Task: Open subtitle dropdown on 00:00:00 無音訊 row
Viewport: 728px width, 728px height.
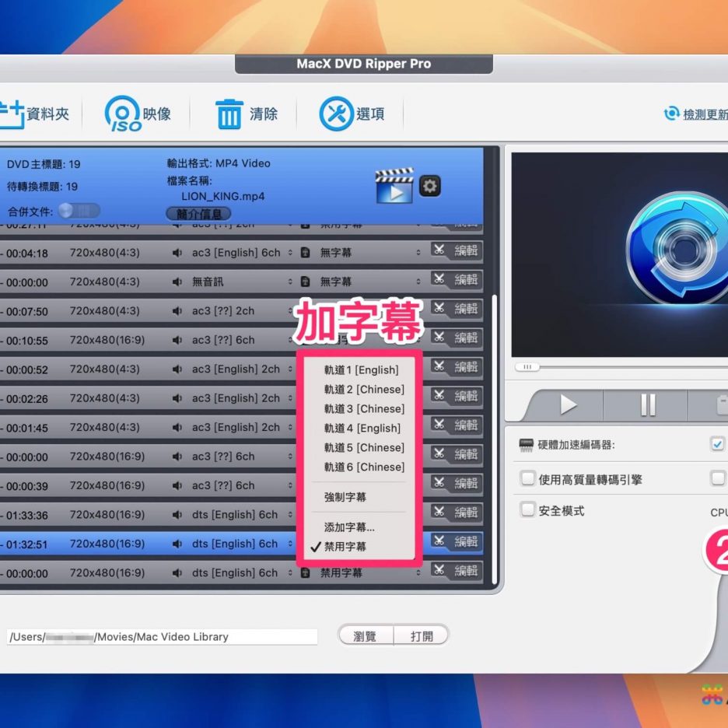Action: 418,282
